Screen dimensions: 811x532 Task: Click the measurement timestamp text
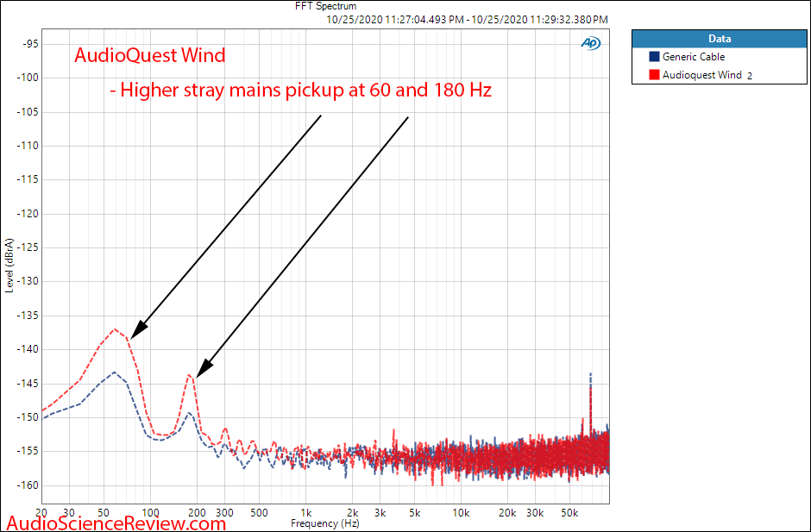[467, 20]
